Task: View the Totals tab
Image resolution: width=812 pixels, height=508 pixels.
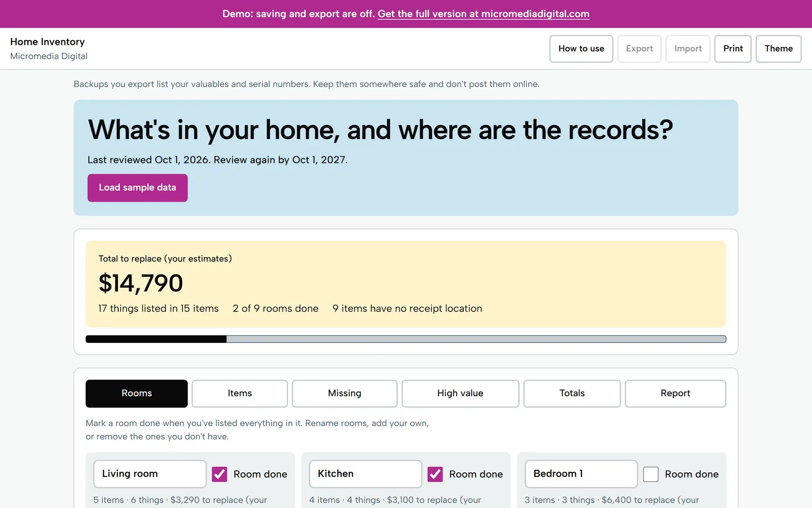Action: coord(572,394)
